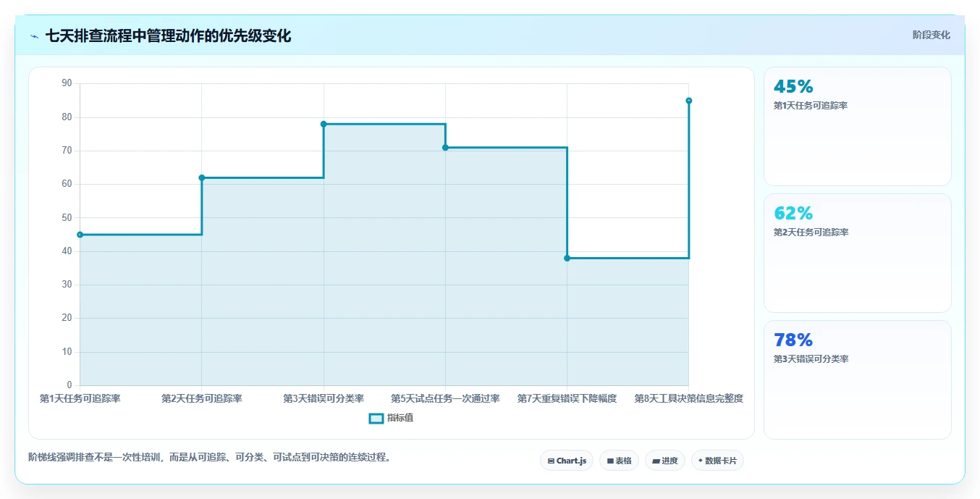
Task: Click the y-axis value 90
Action: tap(67, 83)
